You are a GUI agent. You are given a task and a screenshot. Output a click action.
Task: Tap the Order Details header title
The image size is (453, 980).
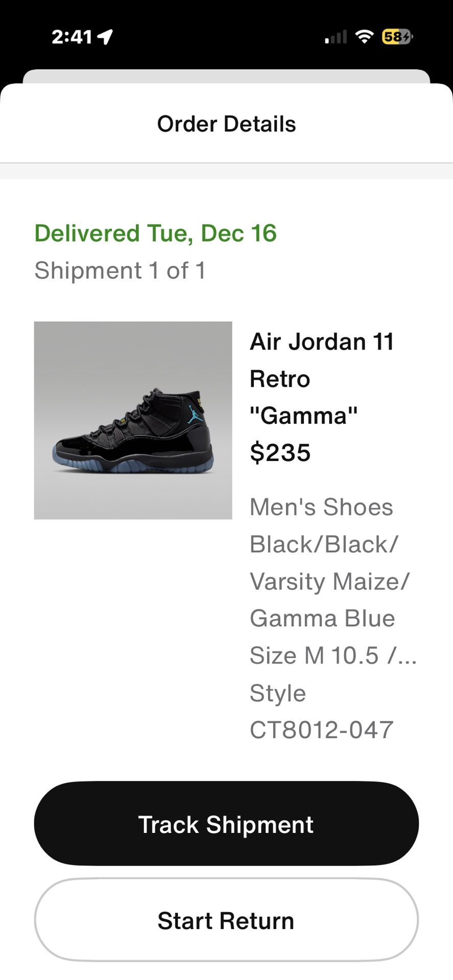(226, 124)
